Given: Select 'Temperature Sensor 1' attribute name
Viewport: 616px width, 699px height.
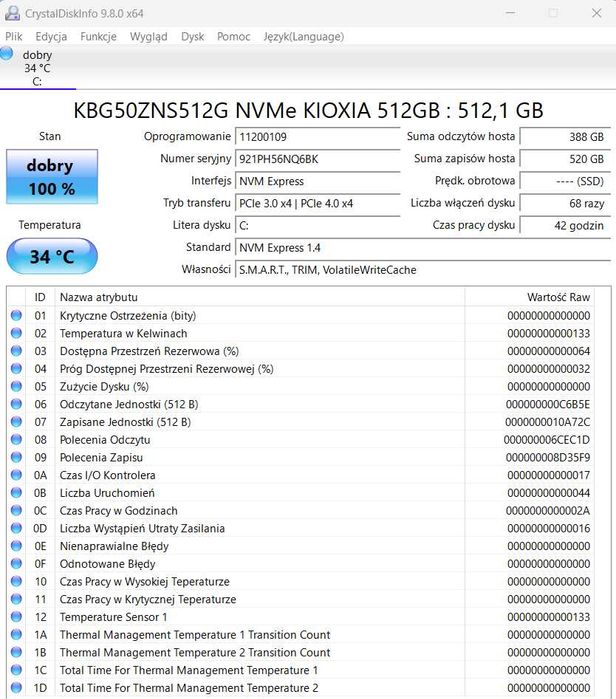Looking at the screenshot, I should pyautogui.click(x=113, y=617).
